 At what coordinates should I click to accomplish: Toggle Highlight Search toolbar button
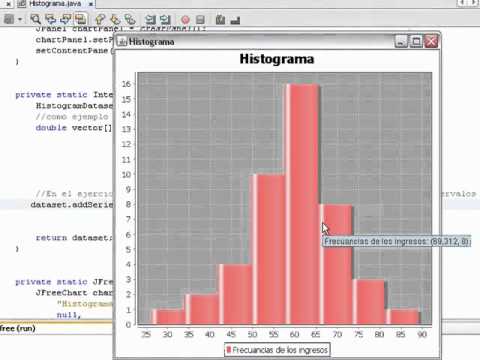(x=80, y=19)
